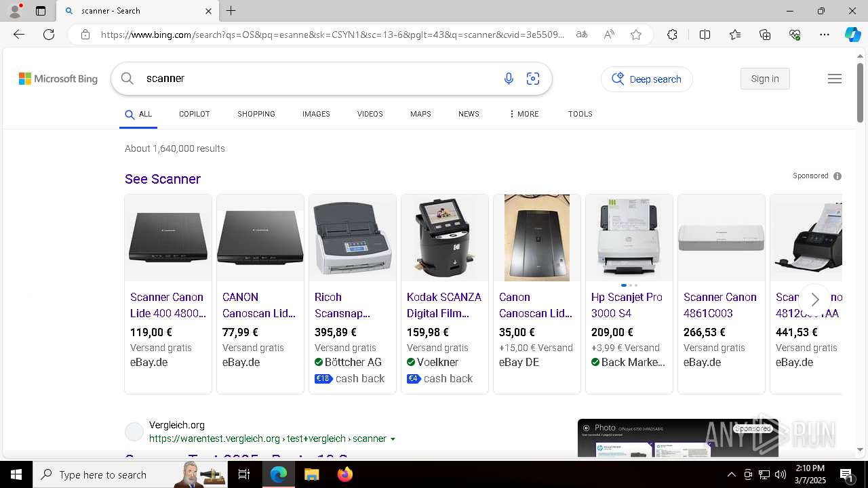Reload the page with Refresh icon
This screenshot has height=488, width=868.
coord(49,35)
